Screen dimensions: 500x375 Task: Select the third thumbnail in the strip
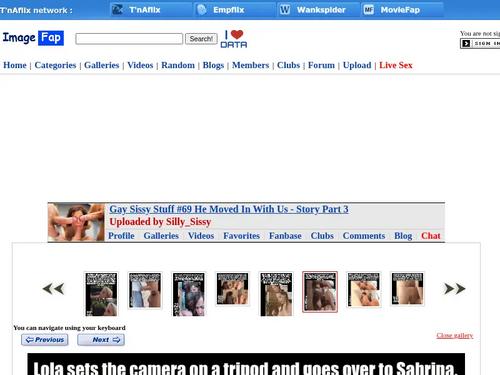point(189,294)
